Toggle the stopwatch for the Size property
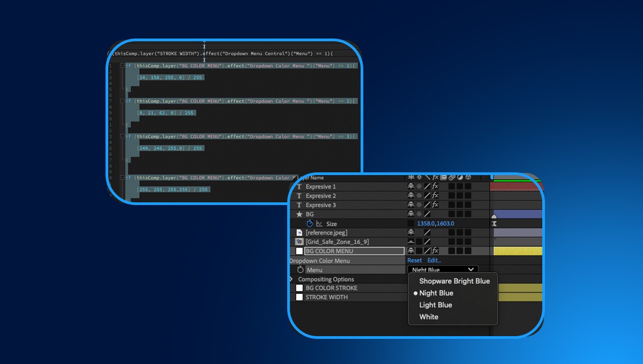 pyautogui.click(x=309, y=224)
